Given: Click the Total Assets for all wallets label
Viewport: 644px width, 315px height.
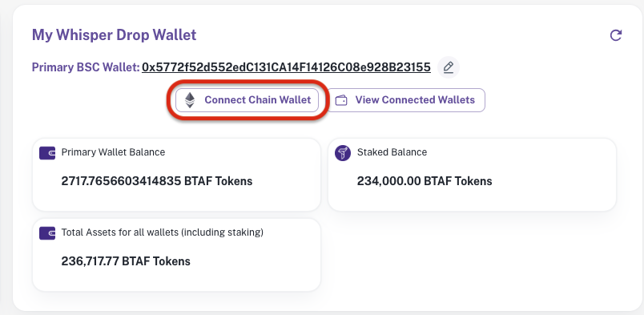Looking at the screenshot, I should 163,232.
